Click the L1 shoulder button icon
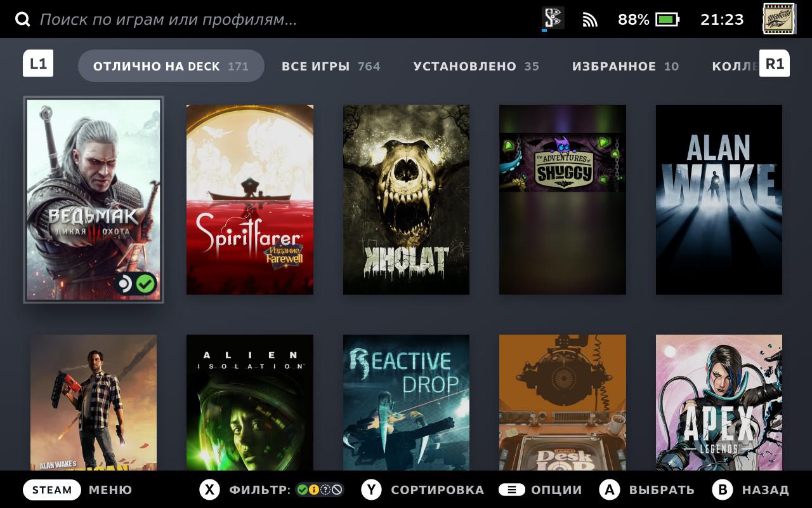812x508 pixels. 38,63
